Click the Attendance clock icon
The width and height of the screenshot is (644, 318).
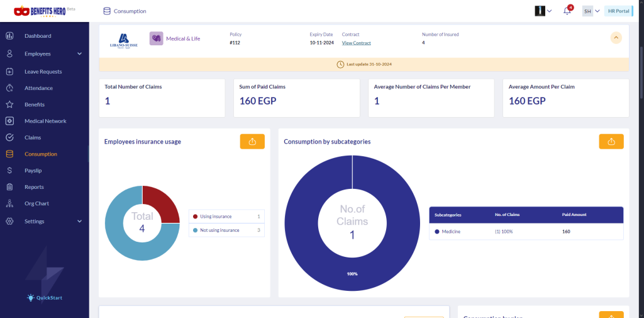click(10, 88)
